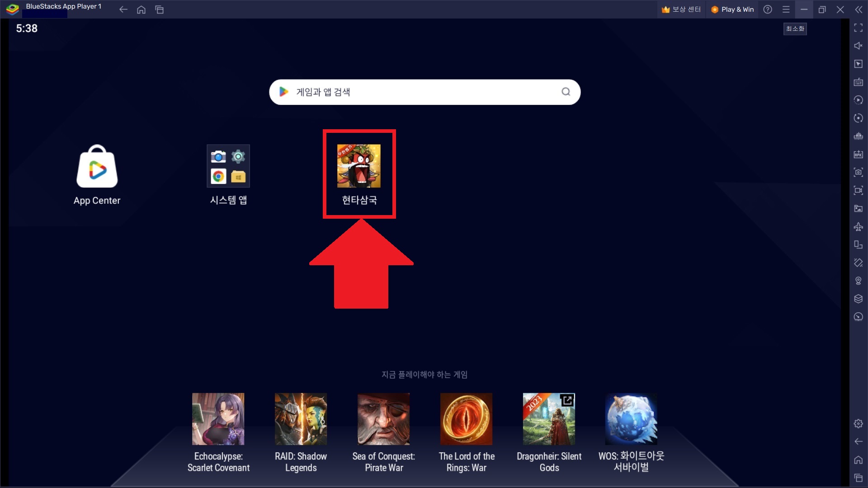The image size is (868, 488).
Task: Focus the 게임과 앱 검색 search field
Action: 425,92
